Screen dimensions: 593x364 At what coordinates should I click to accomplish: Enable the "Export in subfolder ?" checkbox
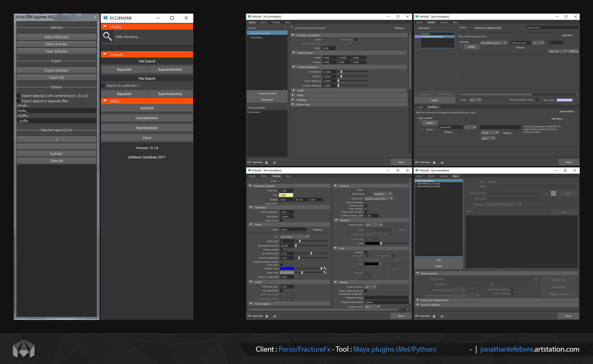[x=103, y=86]
